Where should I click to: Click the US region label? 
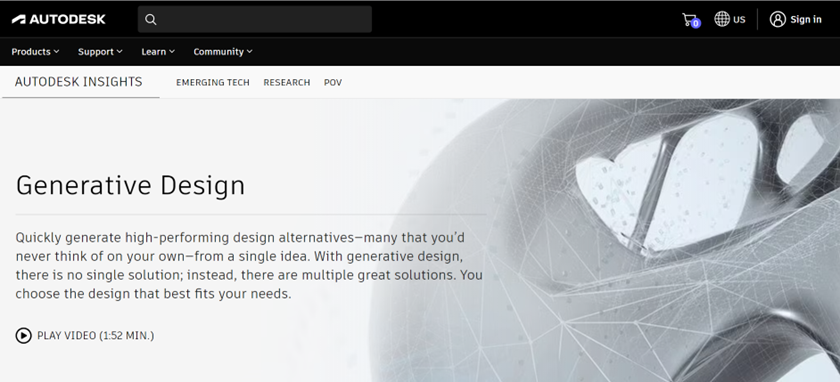[x=739, y=20]
